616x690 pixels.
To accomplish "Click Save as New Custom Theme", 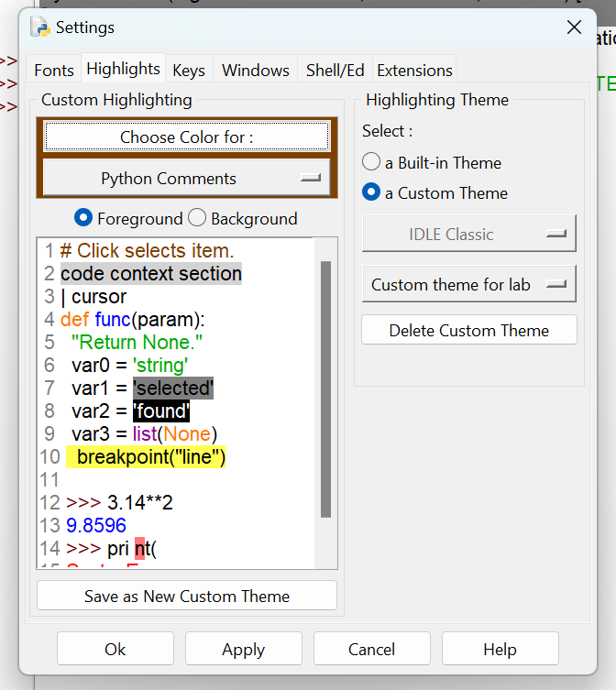I will [x=187, y=597].
